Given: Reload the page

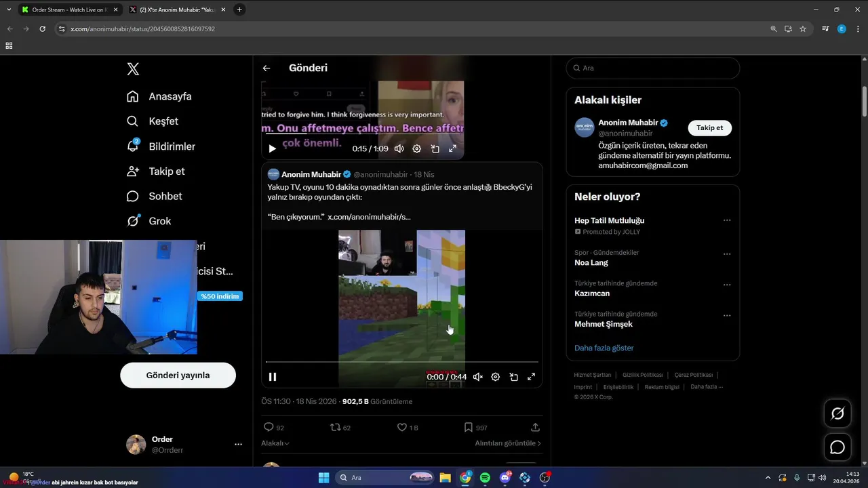Looking at the screenshot, I should click(42, 29).
